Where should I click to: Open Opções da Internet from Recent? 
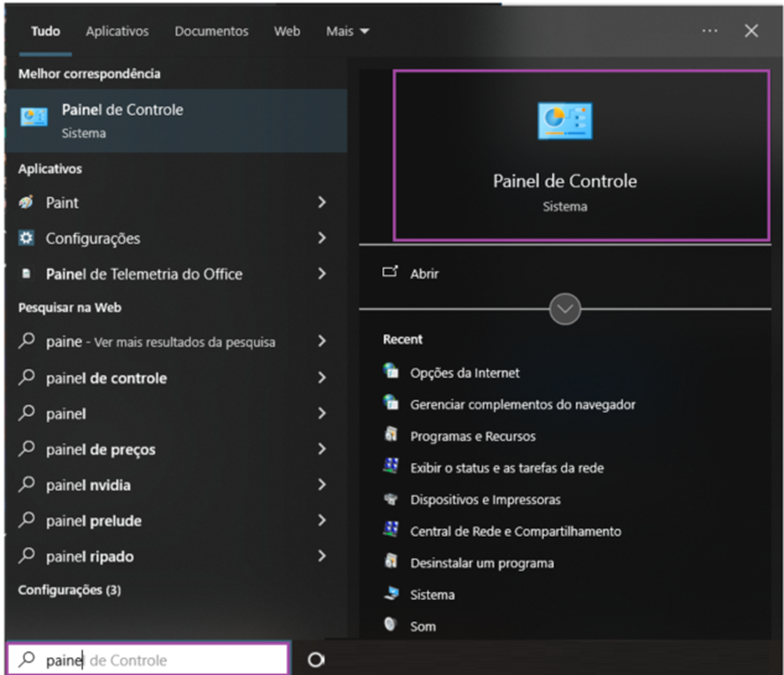[x=465, y=373]
